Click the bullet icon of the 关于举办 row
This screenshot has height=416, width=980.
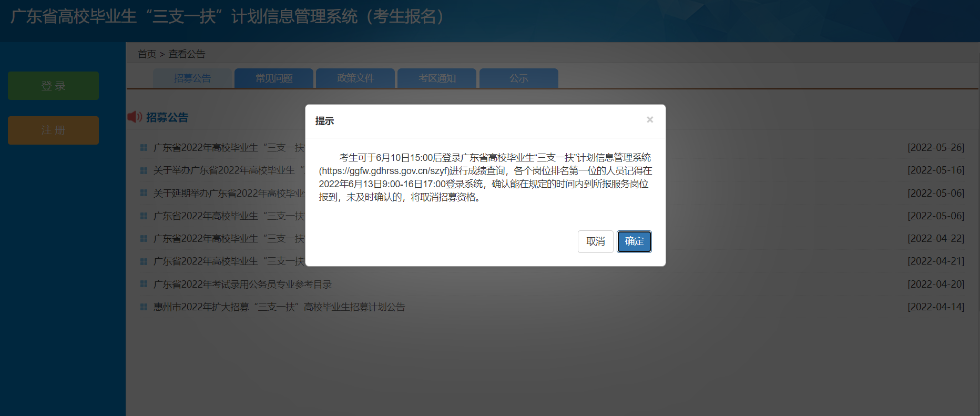[144, 170]
